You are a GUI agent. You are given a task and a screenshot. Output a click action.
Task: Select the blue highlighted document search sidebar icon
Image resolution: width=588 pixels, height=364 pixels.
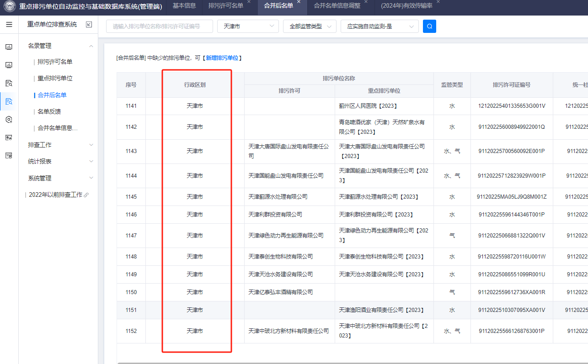9,101
